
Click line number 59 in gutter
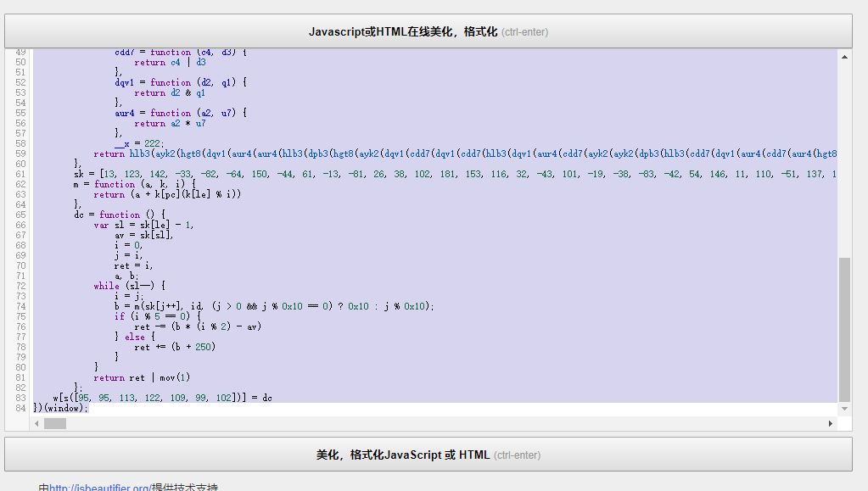20,153
